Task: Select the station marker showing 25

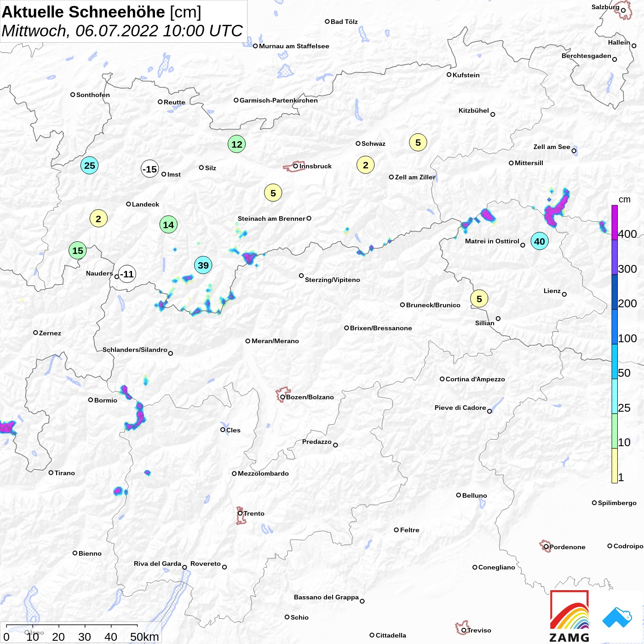Action: point(90,166)
